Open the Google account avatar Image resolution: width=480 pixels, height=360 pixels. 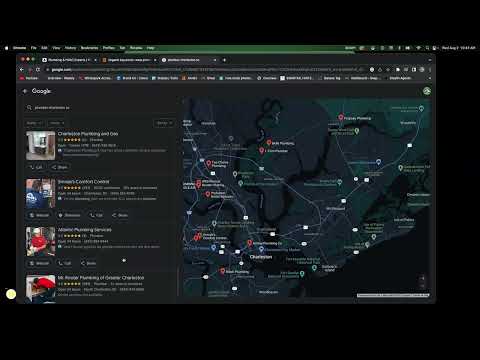coord(427,91)
